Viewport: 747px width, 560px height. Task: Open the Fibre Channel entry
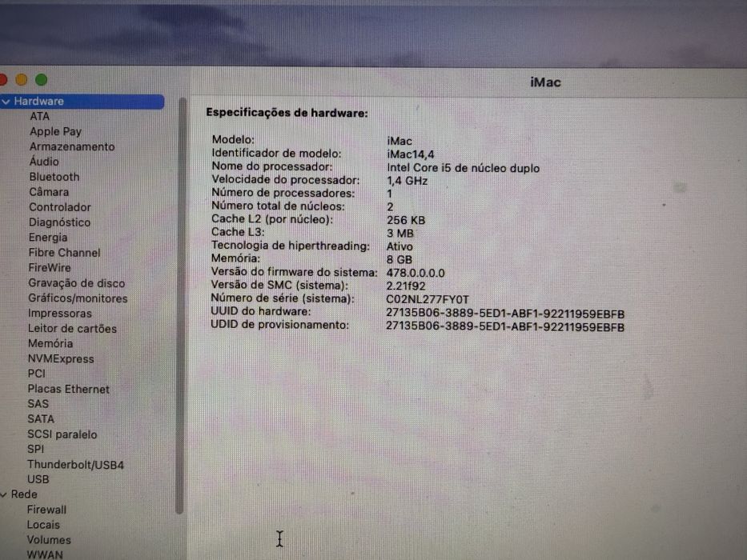tap(64, 253)
